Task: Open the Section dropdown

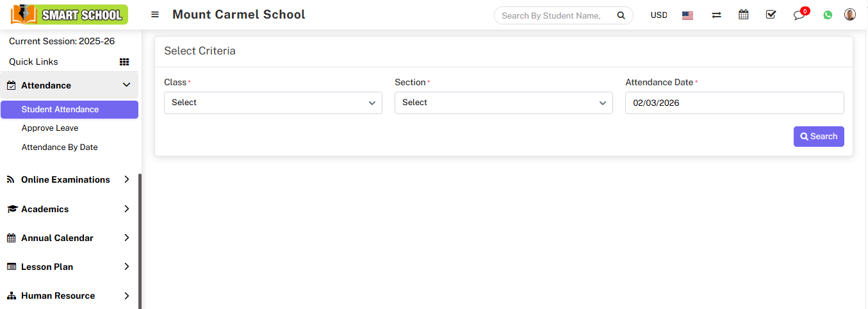Action: point(504,103)
